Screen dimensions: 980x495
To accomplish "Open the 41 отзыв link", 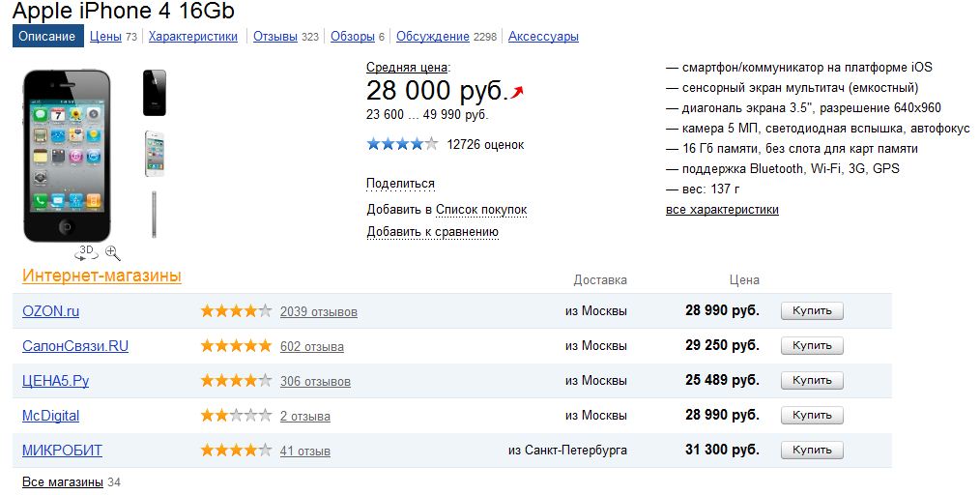I will point(305,451).
